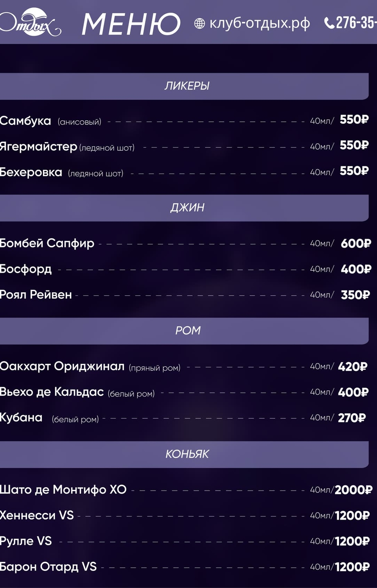Click the phone handset icon
377x588 pixels.
coord(329,23)
